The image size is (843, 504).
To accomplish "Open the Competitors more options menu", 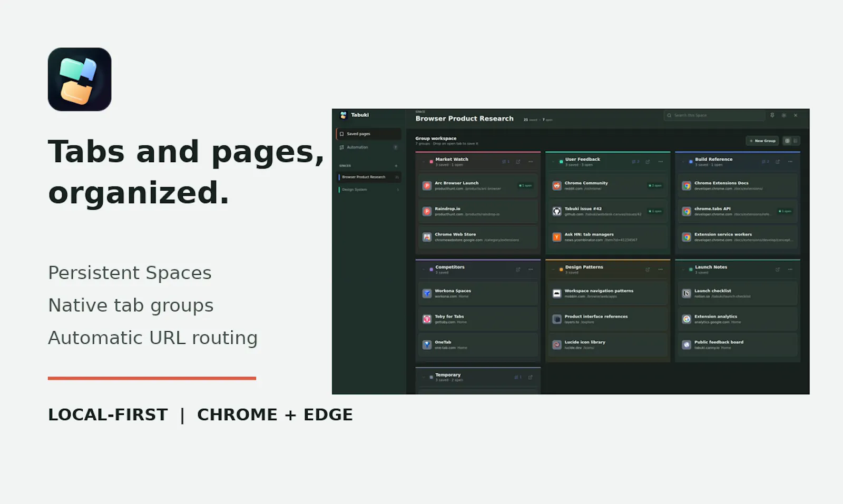I will coord(531,270).
